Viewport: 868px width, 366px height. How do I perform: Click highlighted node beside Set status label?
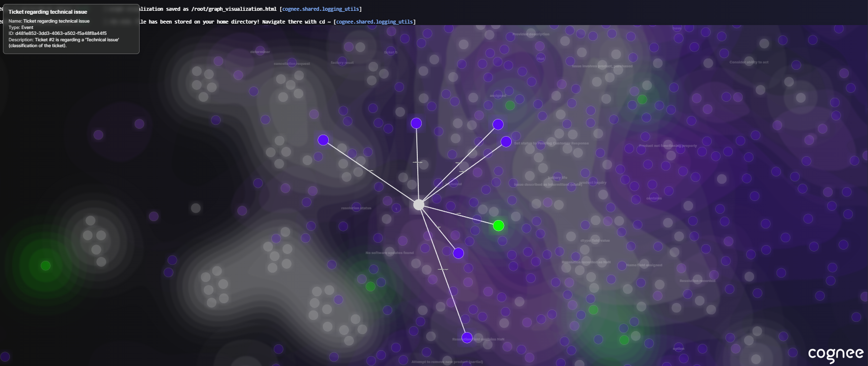pyautogui.click(x=506, y=141)
